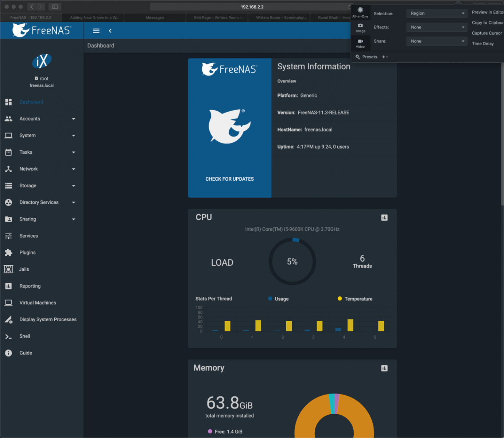Toggle sidebar with hamburger menu icon
This screenshot has height=438, width=504.
(x=96, y=31)
